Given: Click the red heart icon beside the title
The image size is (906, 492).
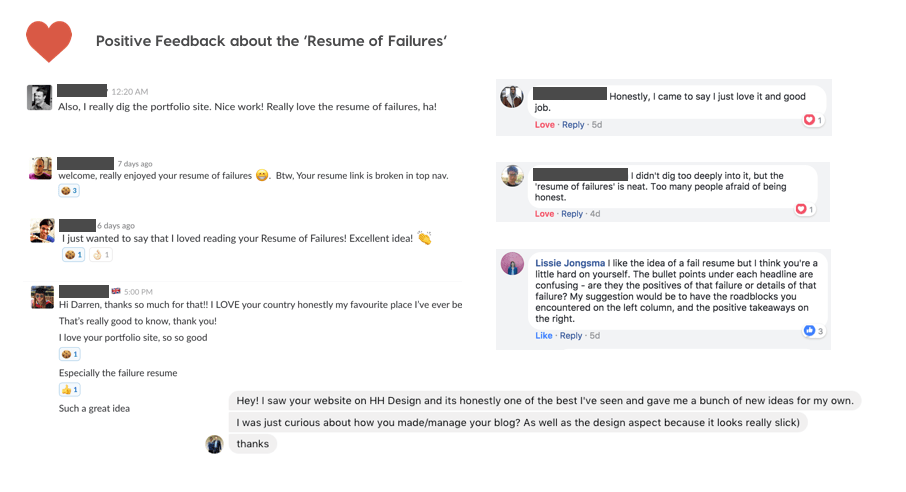Looking at the screenshot, I should tap(49, 41).
